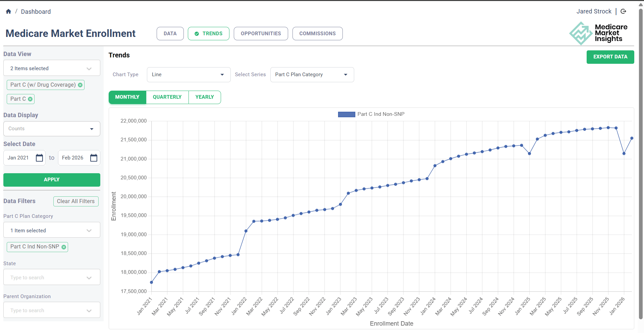Remove the Part C (w/ Drug Coverage) chip
644x333 pixels.
coord(80,85)
